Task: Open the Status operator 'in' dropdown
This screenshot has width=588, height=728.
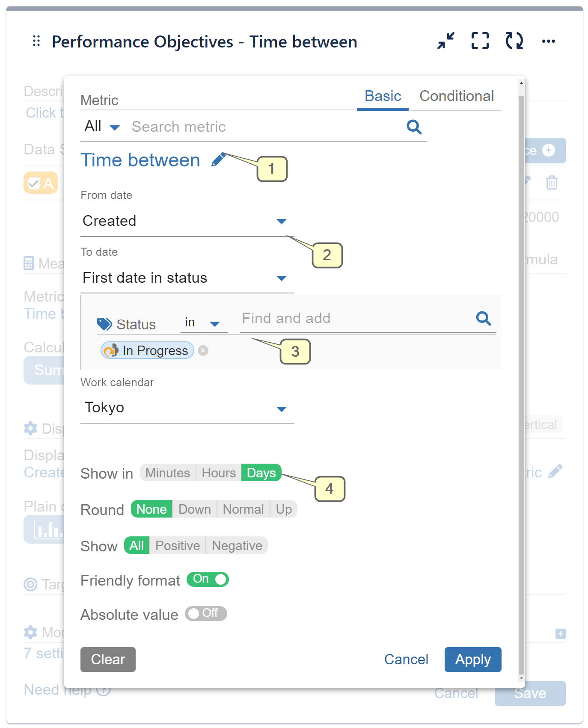Action: [x=203, y=323]
